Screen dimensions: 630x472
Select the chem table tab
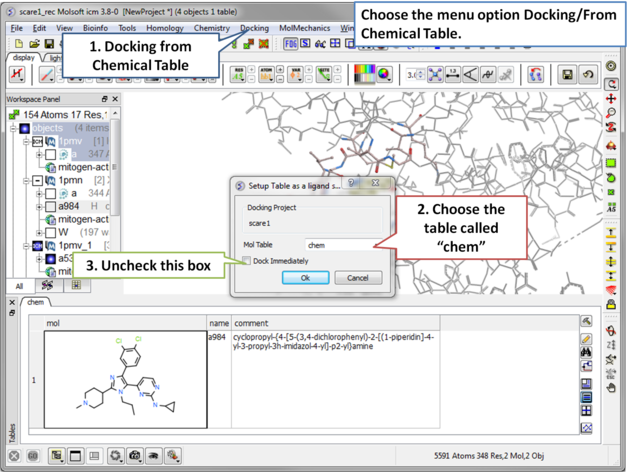(x=36, y=301)
